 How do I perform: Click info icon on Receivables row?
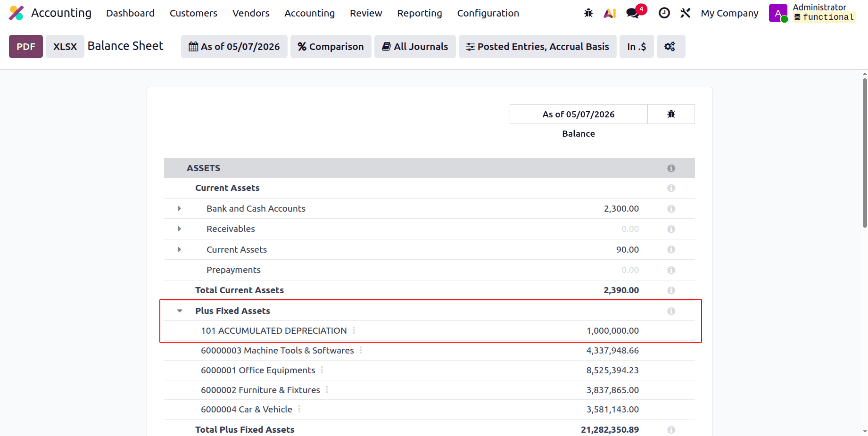(671, 229)
